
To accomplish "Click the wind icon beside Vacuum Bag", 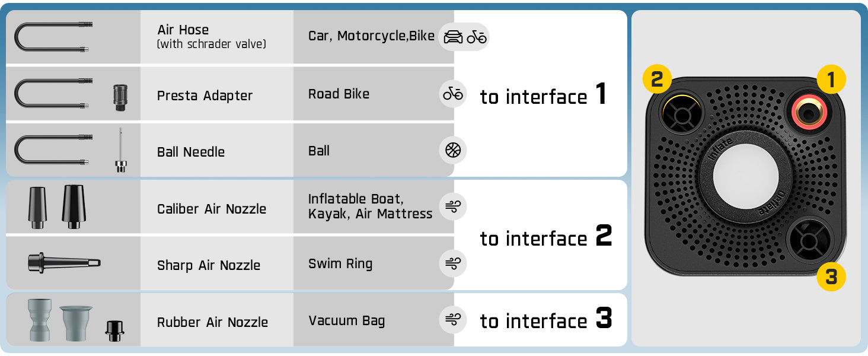I will 453,320.
